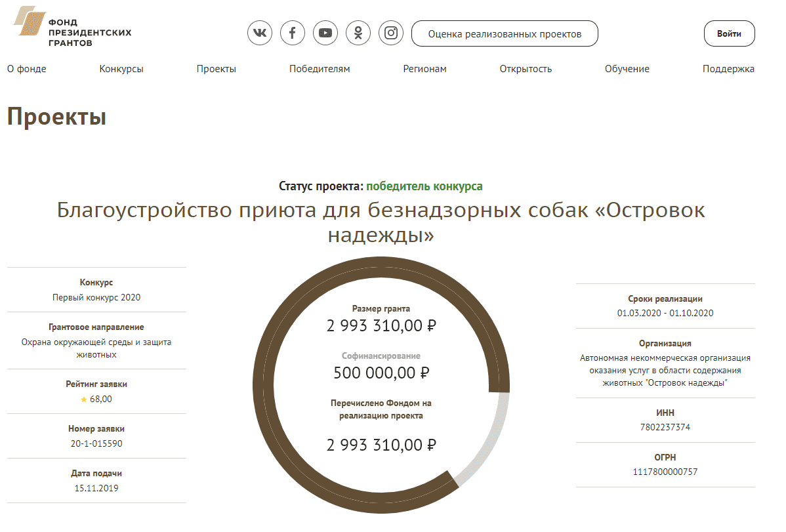Expand the Регионам menu
The height and width of the screenshot is (532, 786).
(x=424, y=69)
